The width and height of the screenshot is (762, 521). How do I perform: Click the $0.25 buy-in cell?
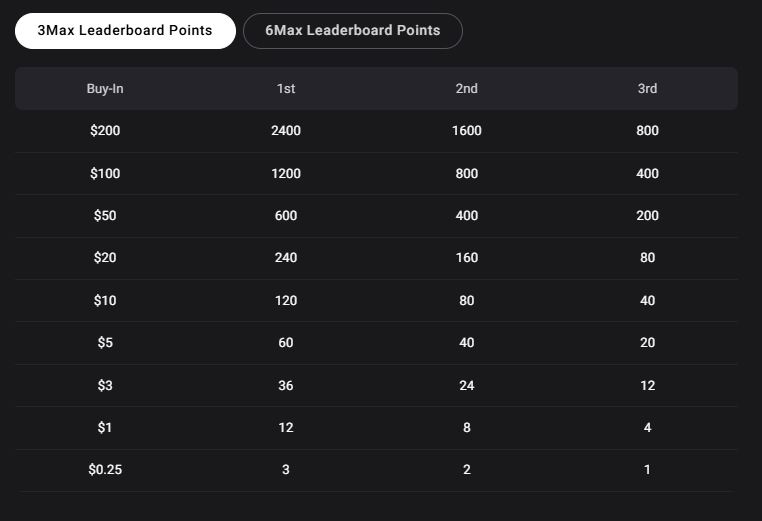point(105,469)
